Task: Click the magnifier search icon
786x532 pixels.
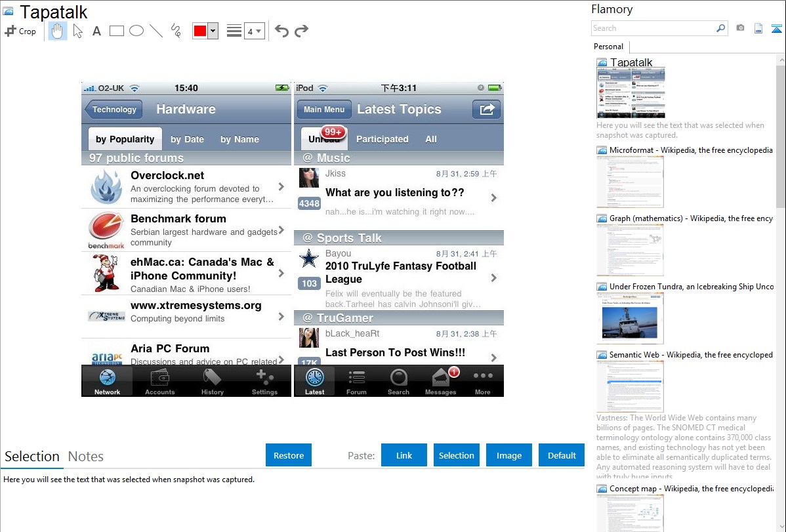Action: click(721, 28)
